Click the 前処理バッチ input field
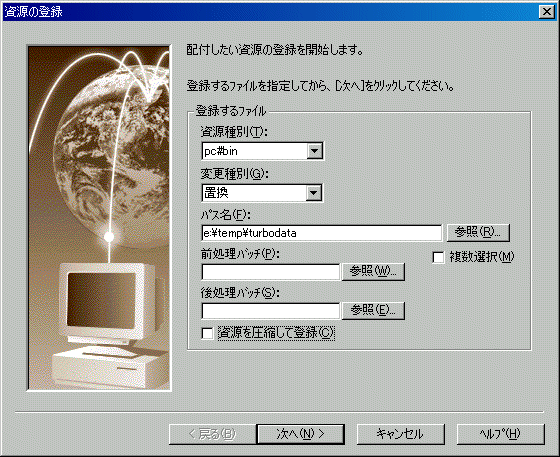This screenshot has width=560, height=457. tap(270, 272)
